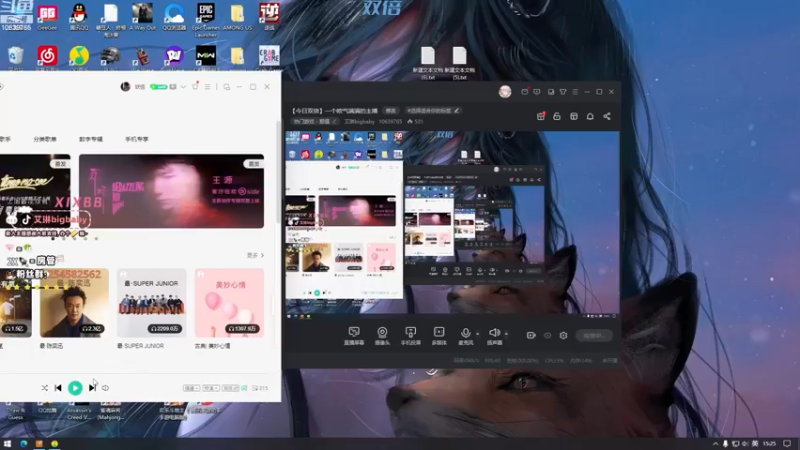Select the 手机专享 tab
800x450 pixels.
click(137, 139)
